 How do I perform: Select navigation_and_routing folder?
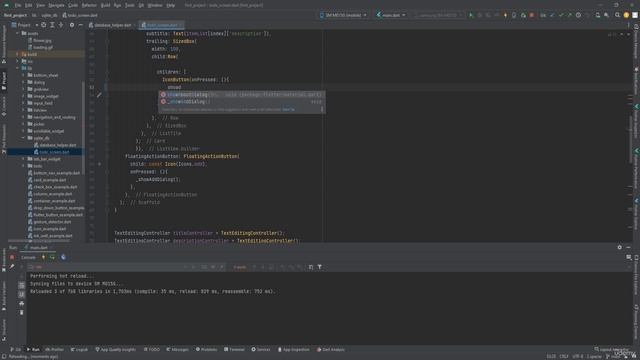click(x=51, y=117)
